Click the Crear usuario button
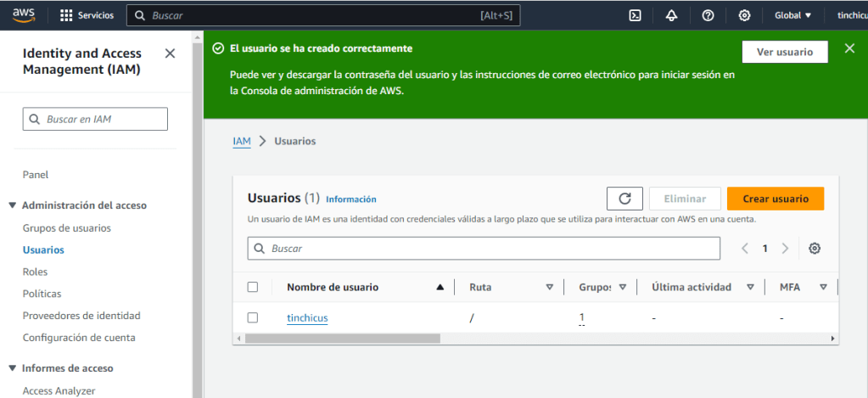 [775, 199]
